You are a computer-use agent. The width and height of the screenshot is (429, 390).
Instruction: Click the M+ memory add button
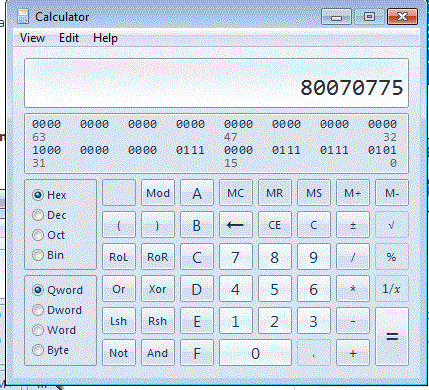pos(353,193)
